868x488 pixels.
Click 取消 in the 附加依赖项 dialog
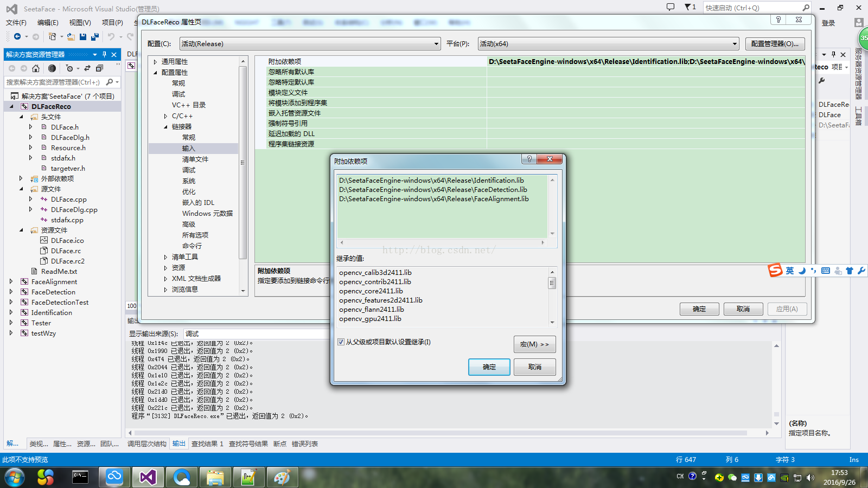point(535,367)
